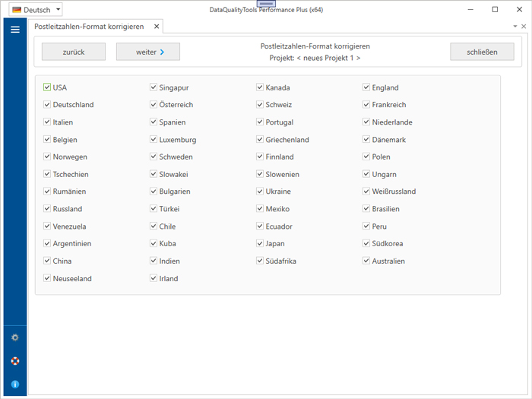The image size is (532, 399).
Task: Close the Postleitzahlen-Format korrigieren tab
Action: pos(157,27)
